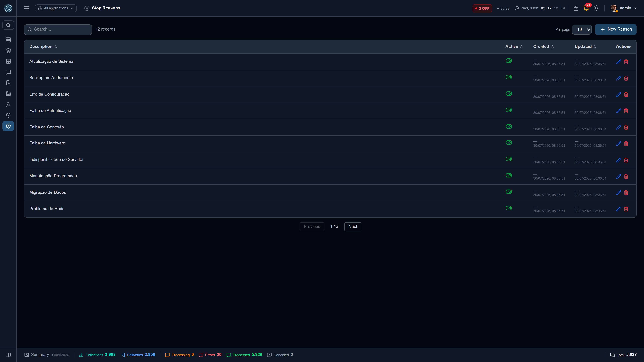Switch the light theme sun icon
This screenshot has width=644, height=362.
[596, 8]
